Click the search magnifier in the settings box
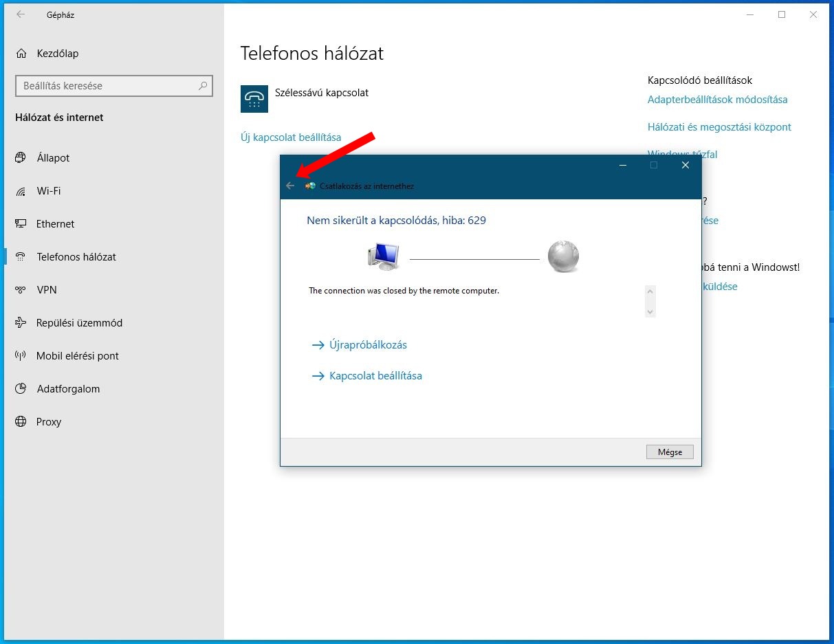 pyautogui.click(x=203, y=86)
